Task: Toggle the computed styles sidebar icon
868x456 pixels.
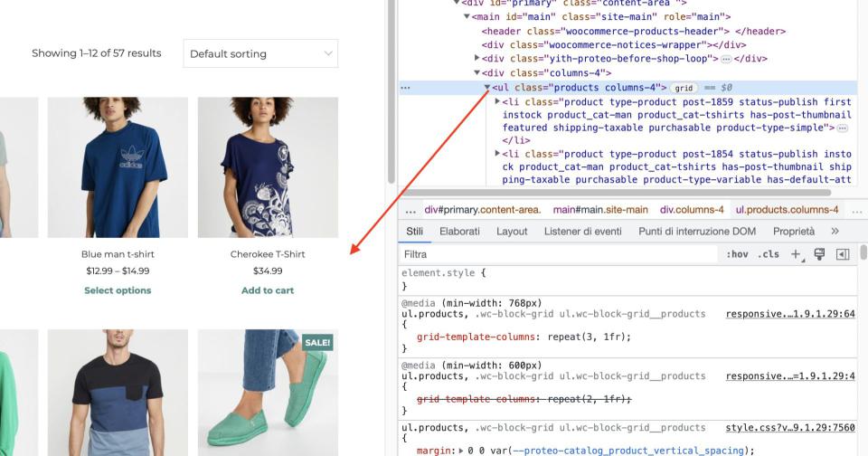Action: coord(843,254)
